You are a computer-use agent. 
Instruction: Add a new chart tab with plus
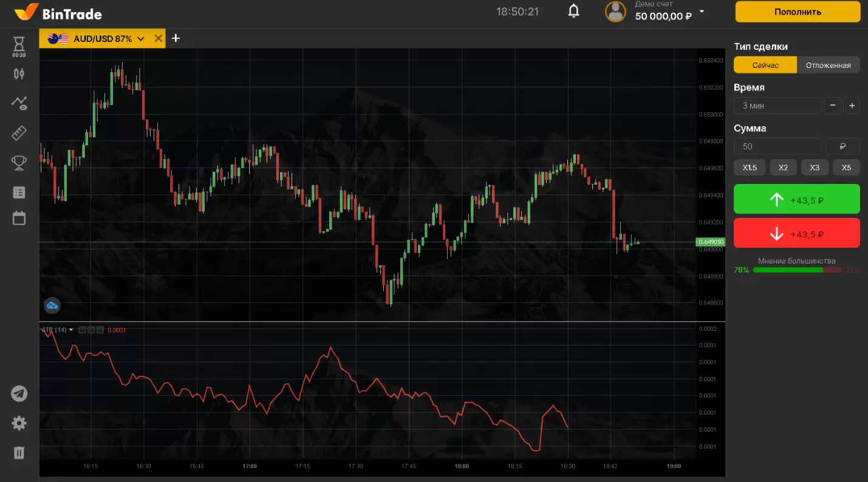click(176, 38)
